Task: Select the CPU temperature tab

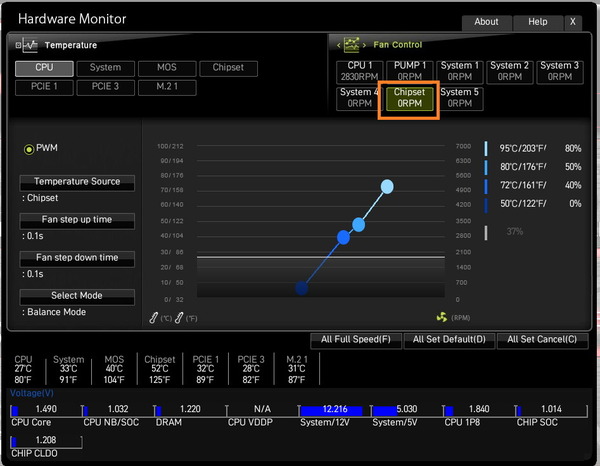Action: pos(44,68)
